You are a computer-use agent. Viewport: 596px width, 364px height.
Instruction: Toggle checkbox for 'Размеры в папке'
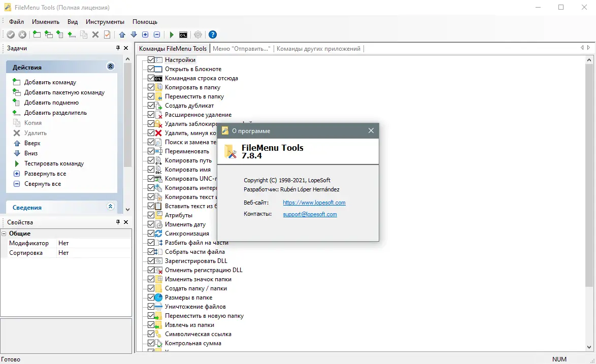(151, 297)
